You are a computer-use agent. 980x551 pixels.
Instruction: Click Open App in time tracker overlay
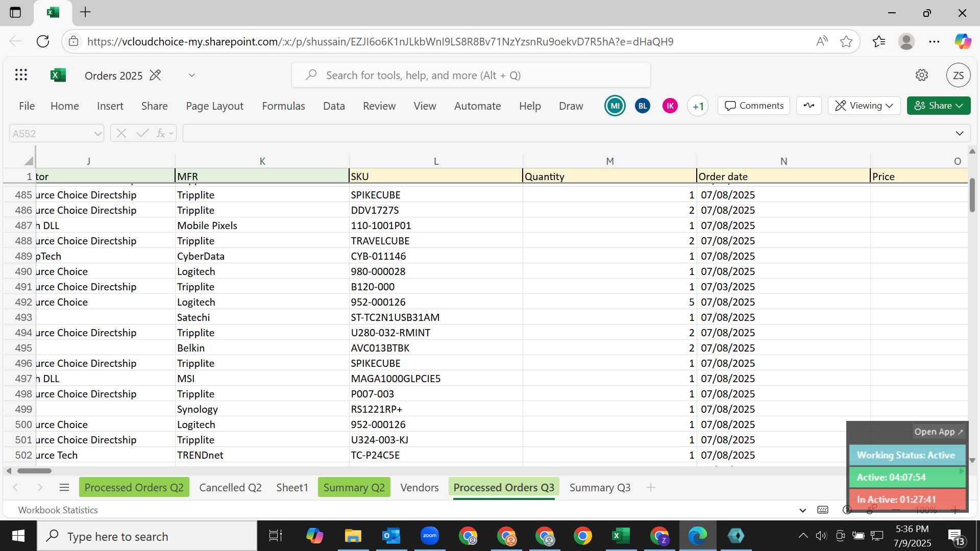(x=938, y=432)
